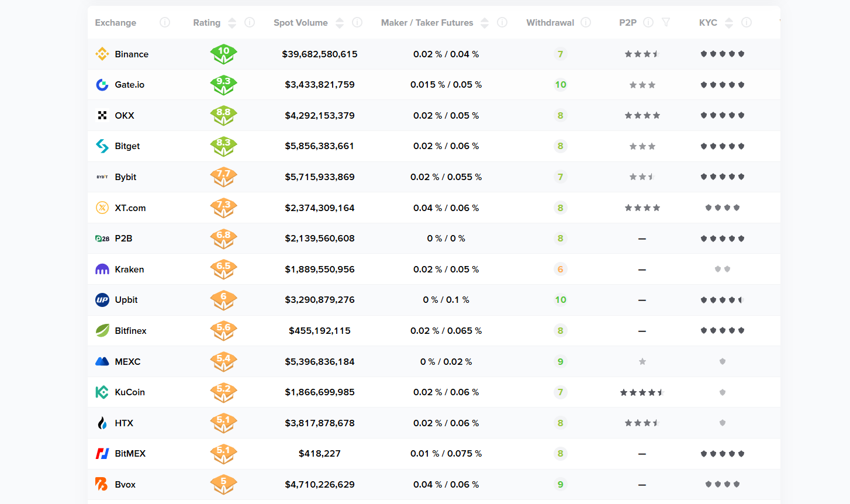Open the Bvox exchange link
Screen dimensions: 850x504
125,484
